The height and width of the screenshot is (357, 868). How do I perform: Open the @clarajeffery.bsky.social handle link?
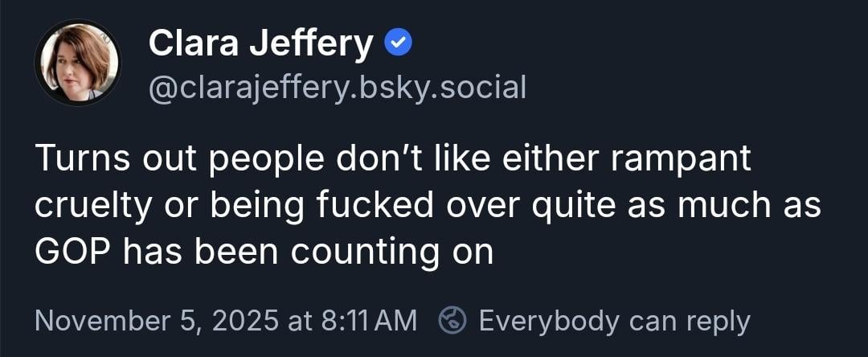(x=338, y=87)
